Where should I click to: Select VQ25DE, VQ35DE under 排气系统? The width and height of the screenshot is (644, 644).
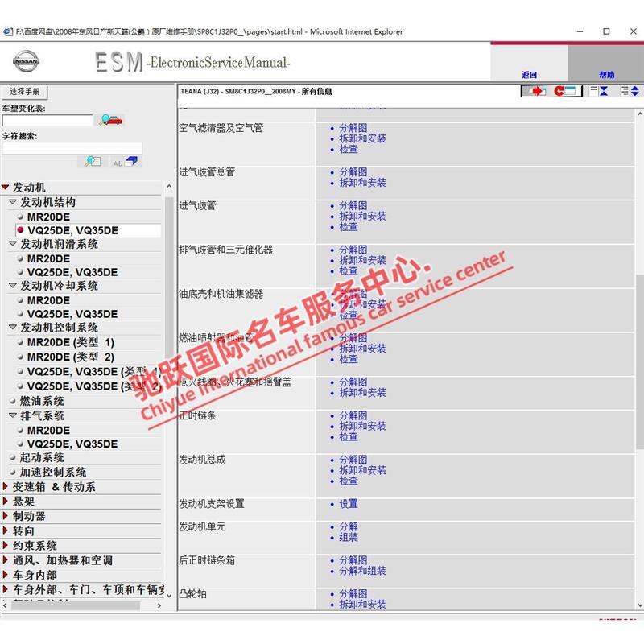click(72, 444)
